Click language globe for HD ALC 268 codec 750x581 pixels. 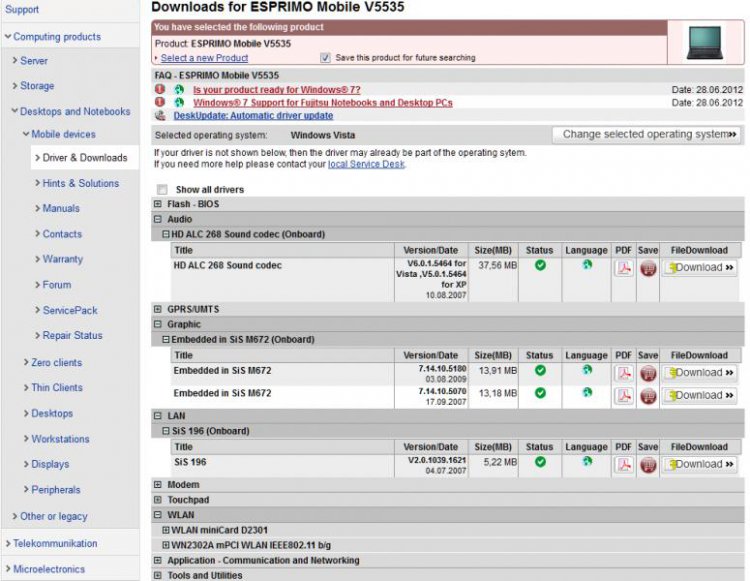tap(587, 264)
